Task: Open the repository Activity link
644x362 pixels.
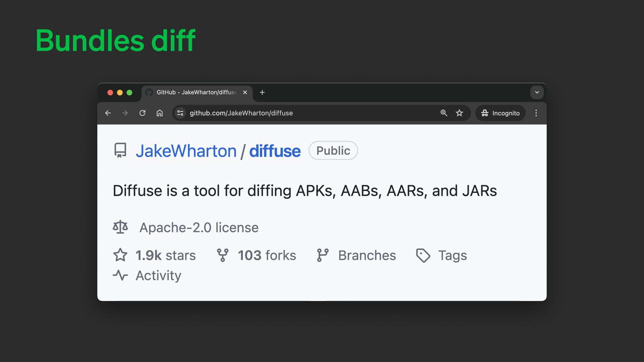Action: (158, 276)
